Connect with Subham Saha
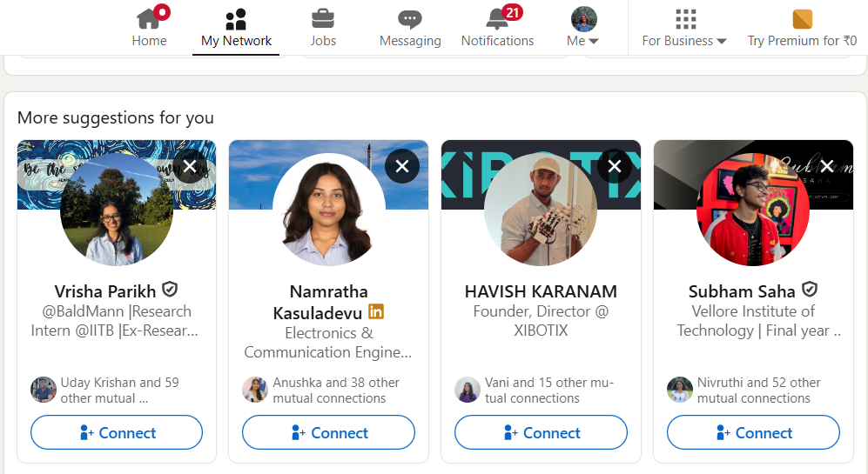 pyautogui.click(x=753, y=432)
